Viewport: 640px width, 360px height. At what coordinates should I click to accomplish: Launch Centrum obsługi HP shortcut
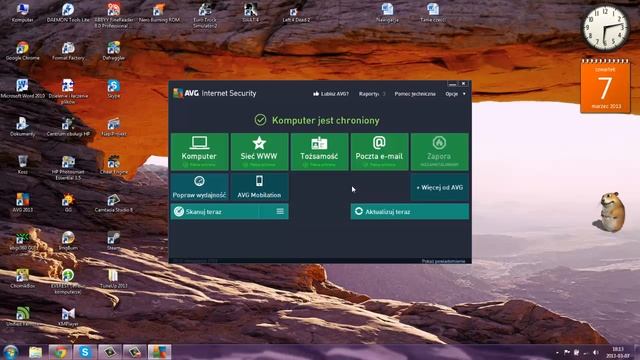click(68, 127)
